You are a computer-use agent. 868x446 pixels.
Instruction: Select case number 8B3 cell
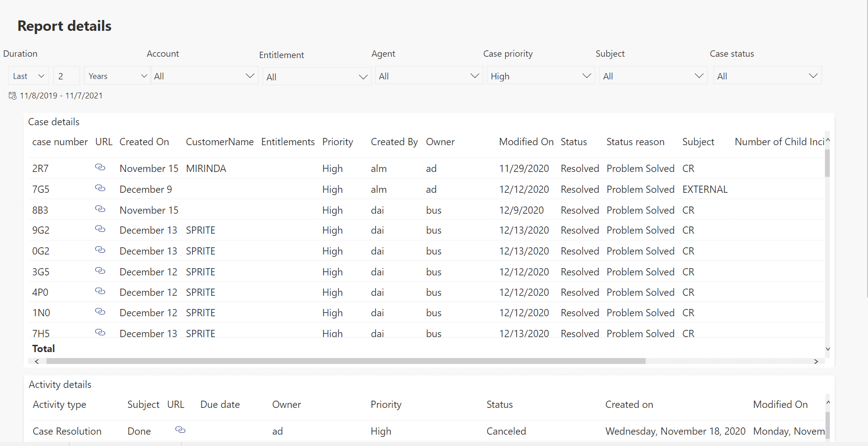pyautogui.click(x=40, y=211)
